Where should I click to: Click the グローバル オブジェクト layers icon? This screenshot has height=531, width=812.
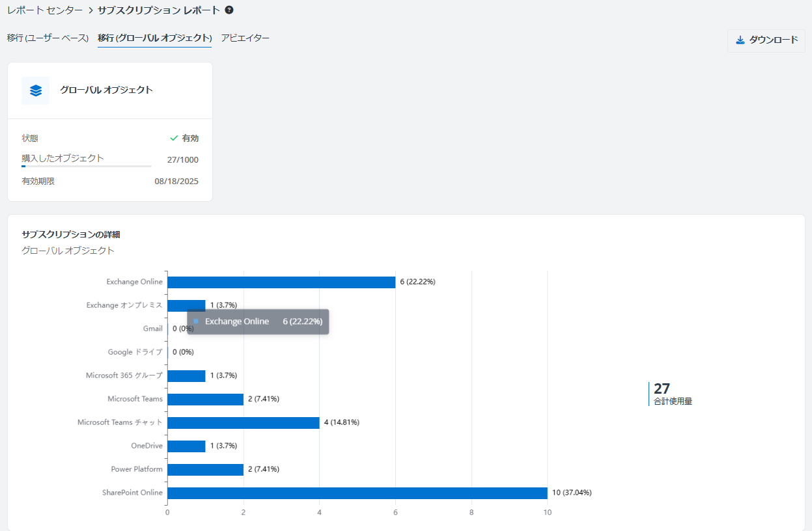(x=36, y=90)
